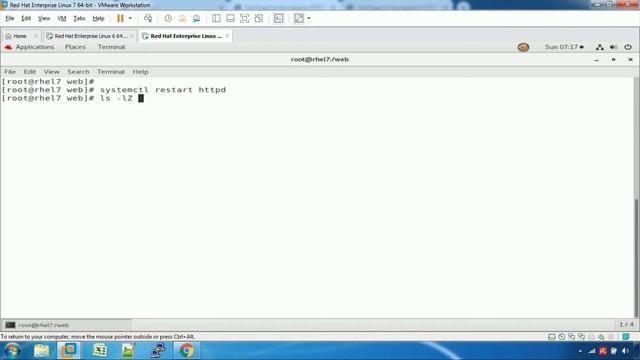Close the Home tab
Screen dimensions: 640x360
(x=36, y=36)
